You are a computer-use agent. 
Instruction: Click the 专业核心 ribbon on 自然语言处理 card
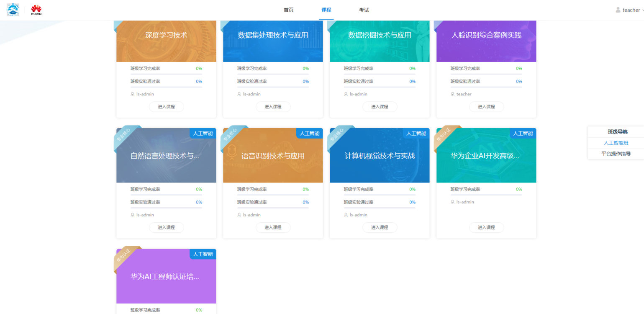(x=123, y=136)
